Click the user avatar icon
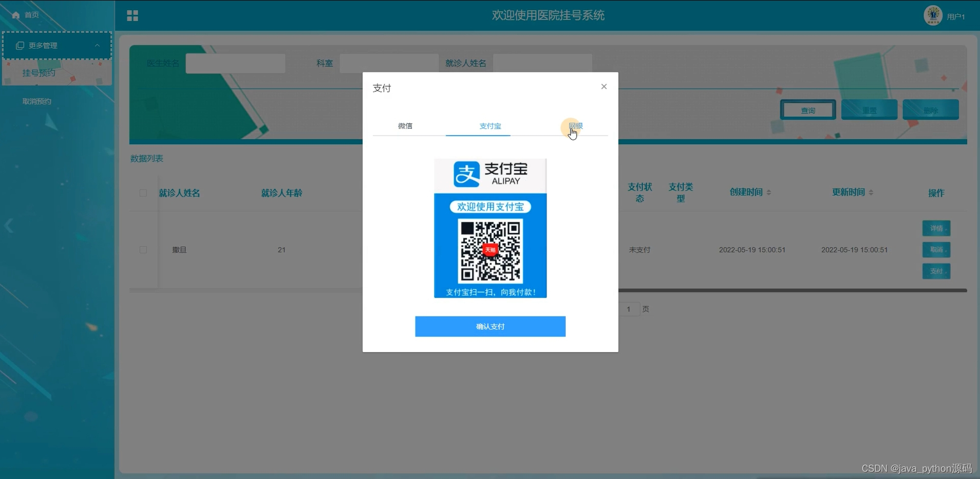Screen dimensions: 980x479 [x=933, y=15]
